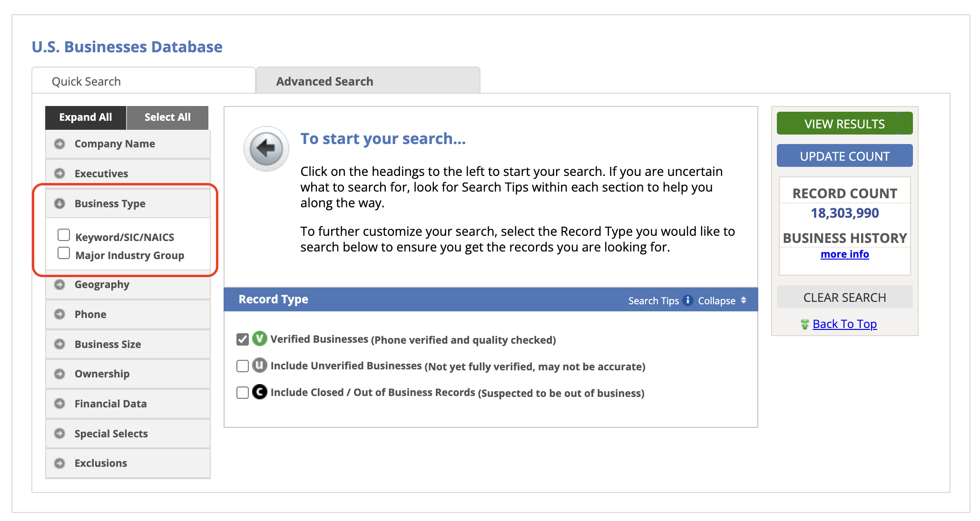Enable Include Unverified Businesses checkbox

point(243,366)
